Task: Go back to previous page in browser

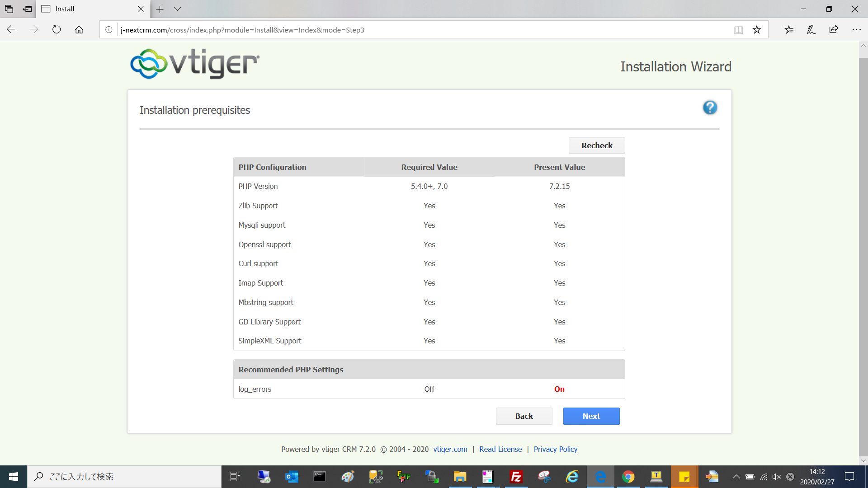Action: pos(11,30)
